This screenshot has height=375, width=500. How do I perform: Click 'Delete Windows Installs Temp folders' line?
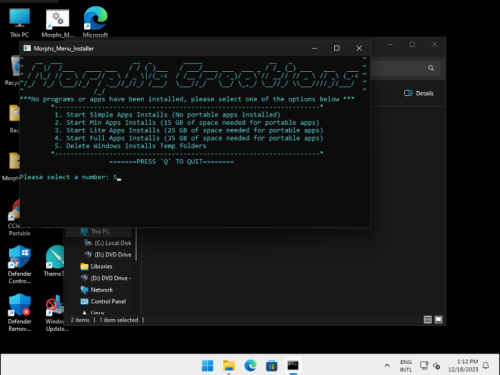click(130, 146)
